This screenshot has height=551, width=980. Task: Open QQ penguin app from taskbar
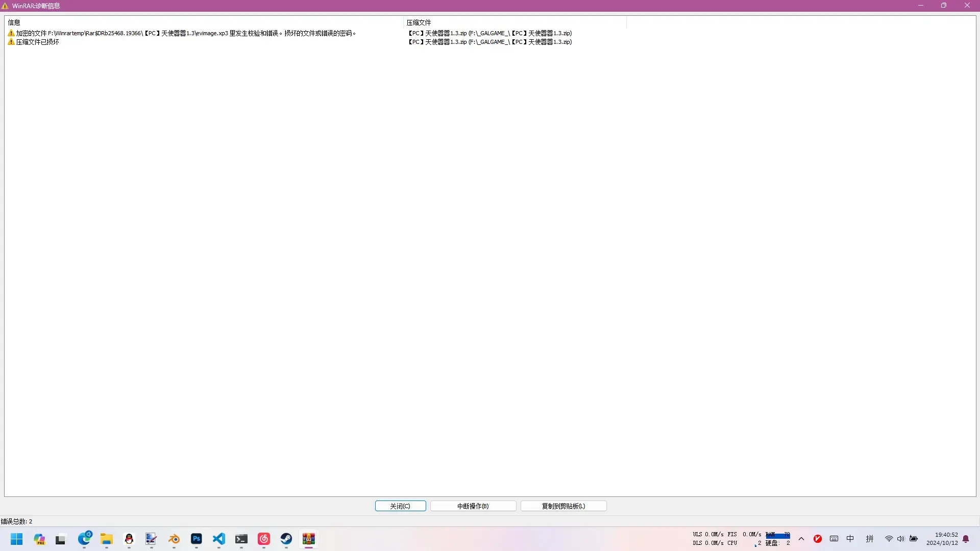(129, 539)
